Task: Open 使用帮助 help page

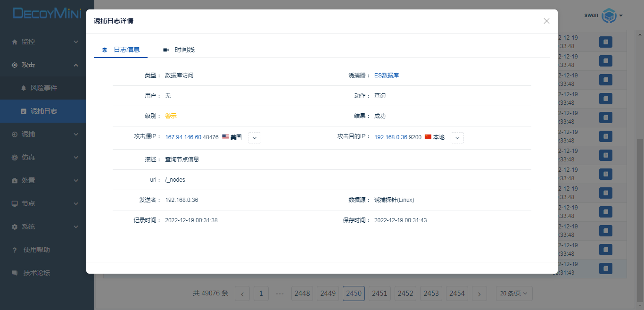Action: coord(36,250)
